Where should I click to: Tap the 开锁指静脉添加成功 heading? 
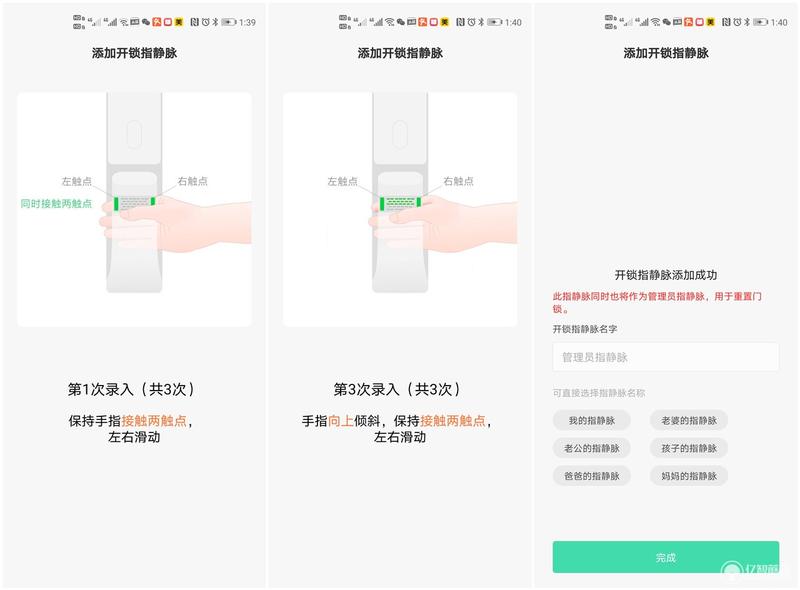click(x=665, y=275)
